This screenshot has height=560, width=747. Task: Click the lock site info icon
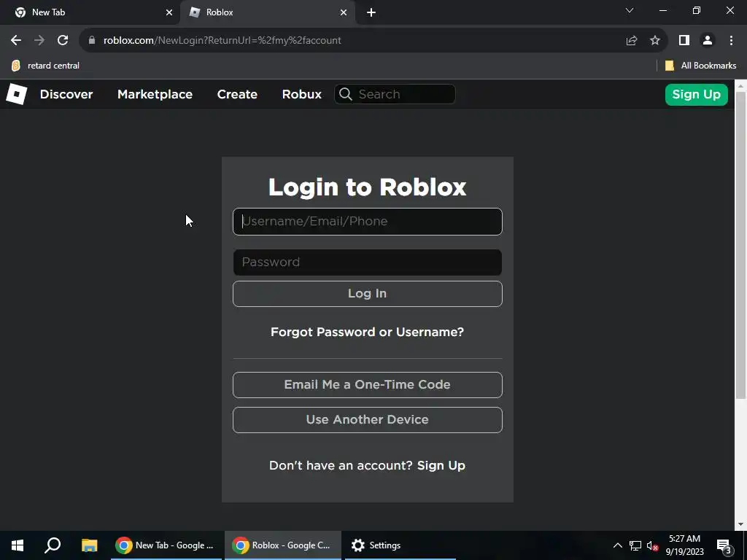pyautogui.click(x=92, y=41)
